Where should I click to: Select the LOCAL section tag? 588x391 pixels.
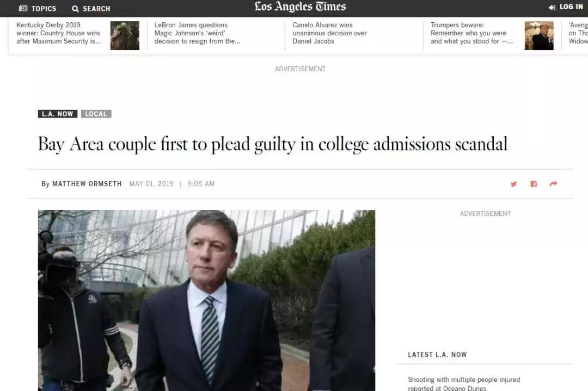point(96,114)
